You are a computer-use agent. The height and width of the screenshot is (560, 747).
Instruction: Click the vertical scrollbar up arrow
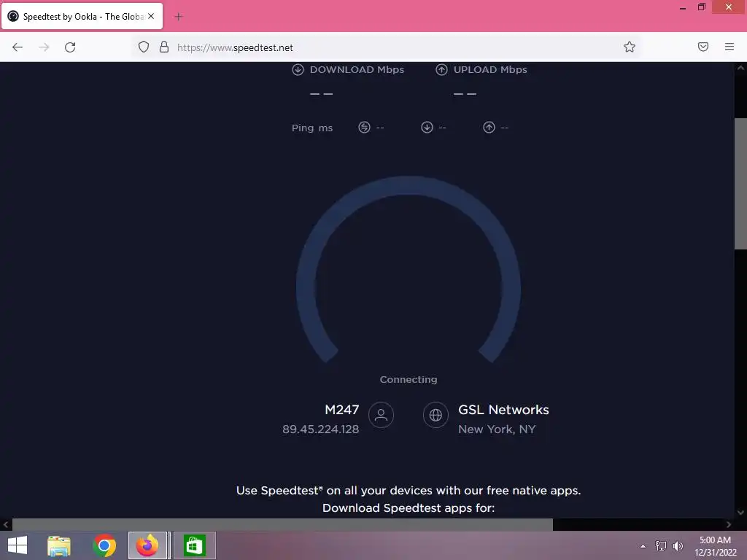(740, 68)
